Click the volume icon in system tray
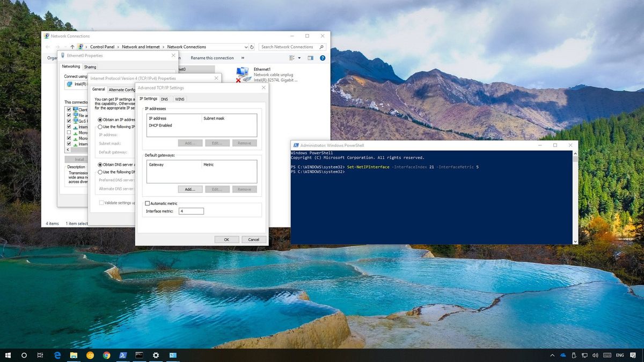Image resolution: width=644 pixels, height=362 pixels. 596,355
